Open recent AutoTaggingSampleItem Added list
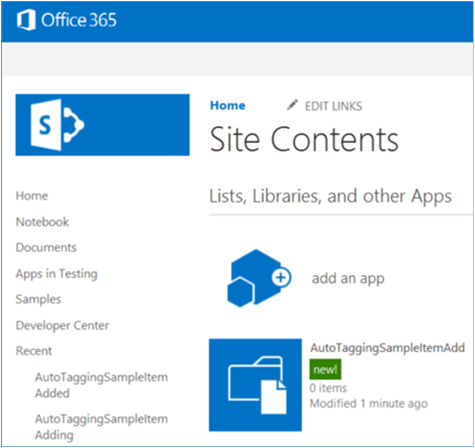The height and width of the screenshot is (448, 475). click(x=101, y=385)
